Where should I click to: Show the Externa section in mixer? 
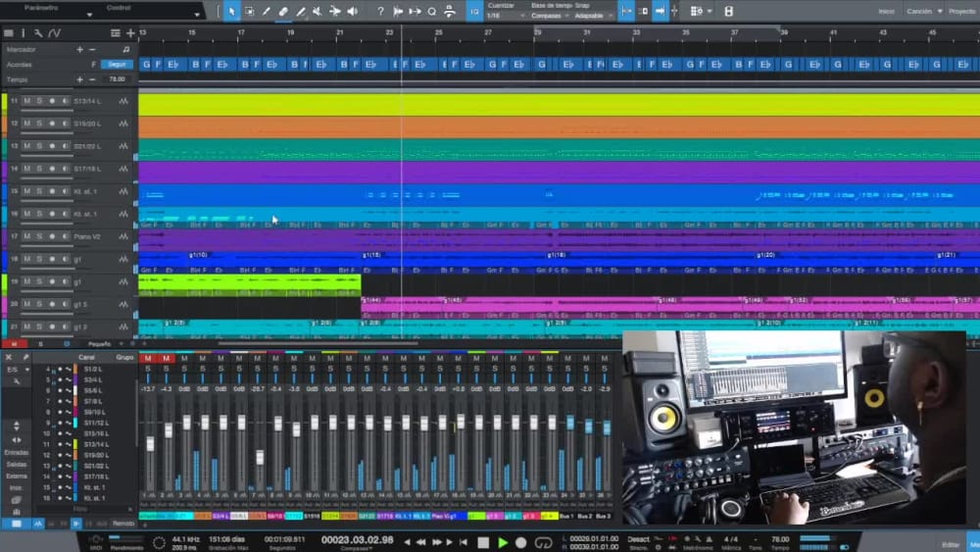click(17, 477)
